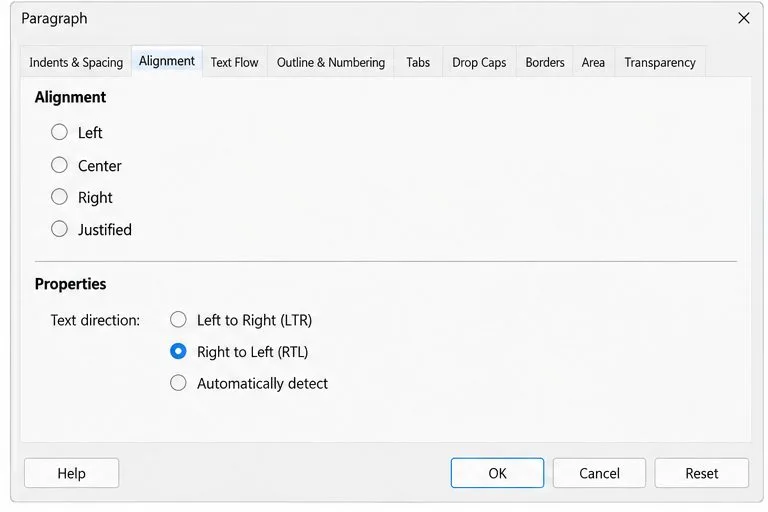Click the bold 'Alignment' section heading

tap(71, 97)
